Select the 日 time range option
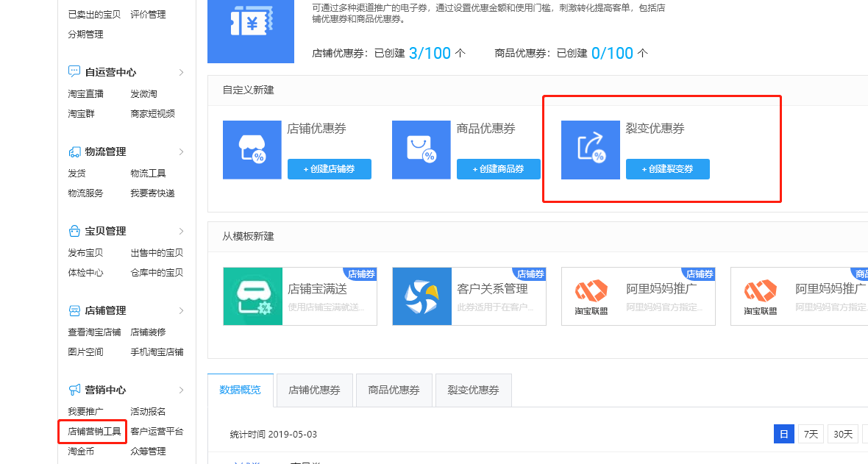Image resolution: width=868 pixels, height=464 pixels. coord(783,434)
